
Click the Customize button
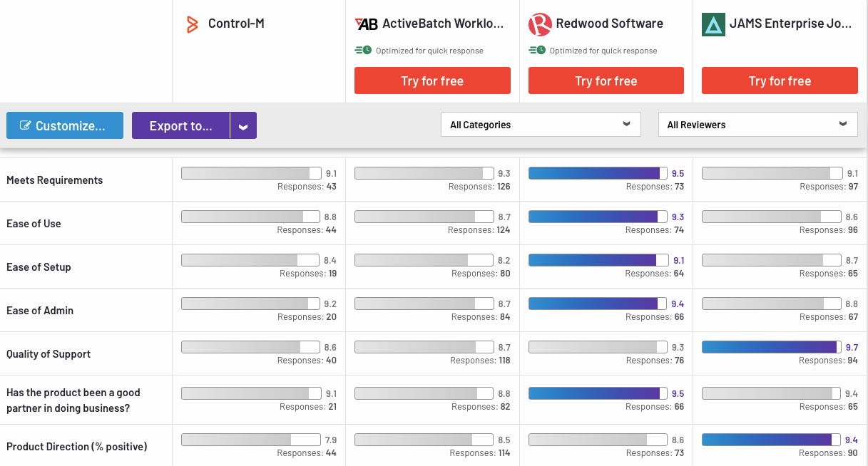[x=65, y=125]
